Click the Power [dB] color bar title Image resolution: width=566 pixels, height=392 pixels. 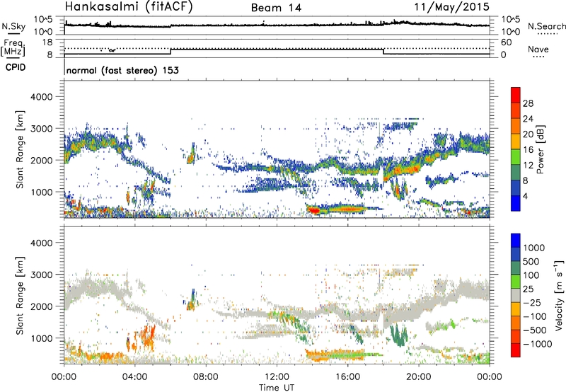point(540,149)
